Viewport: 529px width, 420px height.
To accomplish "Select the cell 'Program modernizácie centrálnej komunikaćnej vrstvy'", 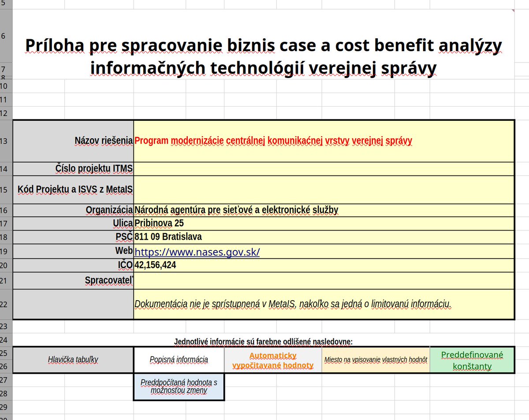I will point(324,141).
